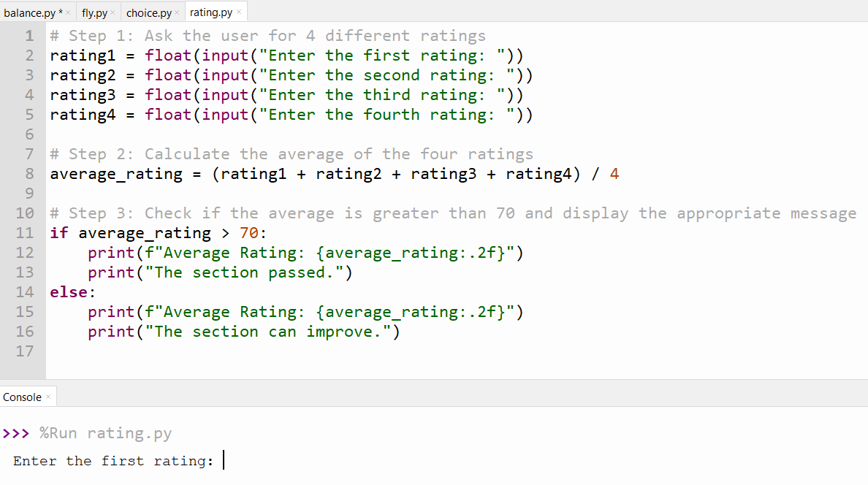Screen dimensions: 868x485
Task: Open the fly.py editor tab
Action: point(94,12)
